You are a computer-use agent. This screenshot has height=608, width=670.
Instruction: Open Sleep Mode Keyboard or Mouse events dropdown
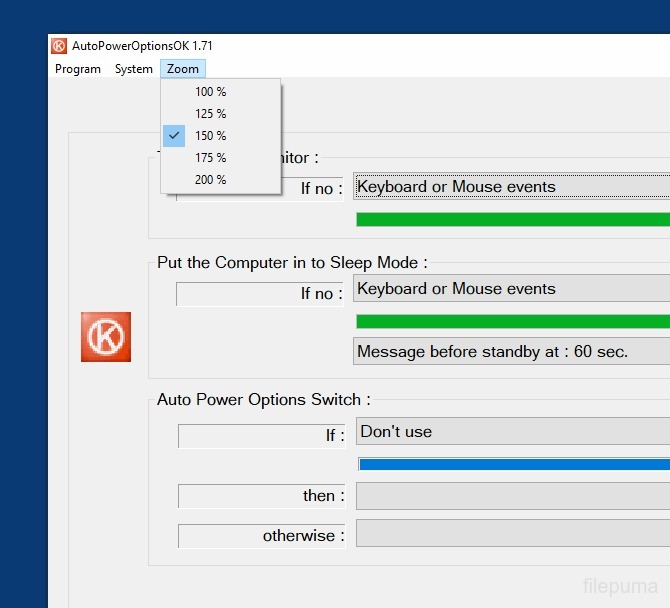pos(512,289)
